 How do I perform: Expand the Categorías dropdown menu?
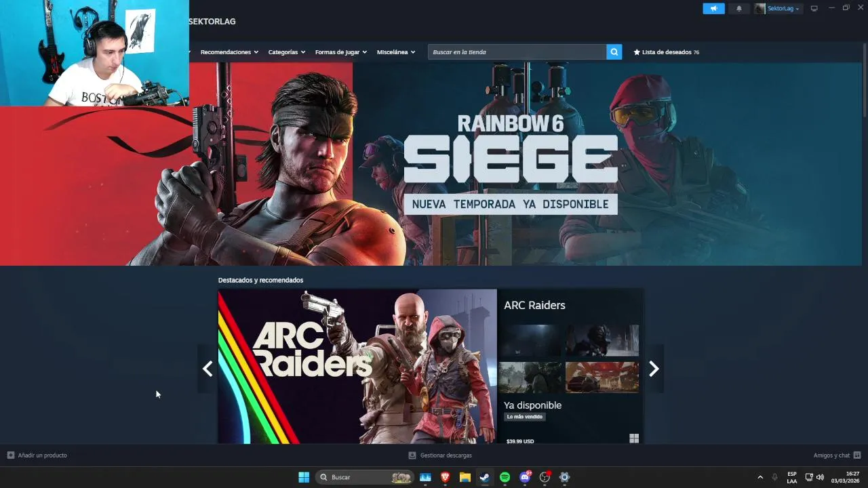coord(287,52)
